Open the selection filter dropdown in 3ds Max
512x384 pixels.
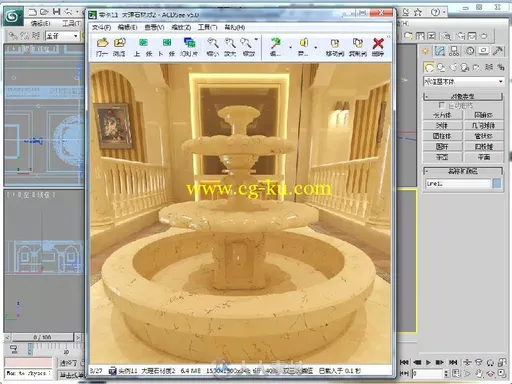coord(62,36)
